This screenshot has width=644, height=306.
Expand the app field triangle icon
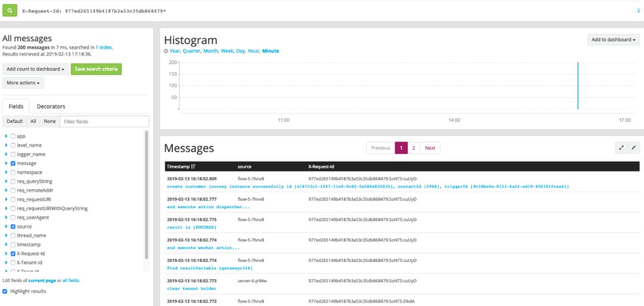[6, 136]
